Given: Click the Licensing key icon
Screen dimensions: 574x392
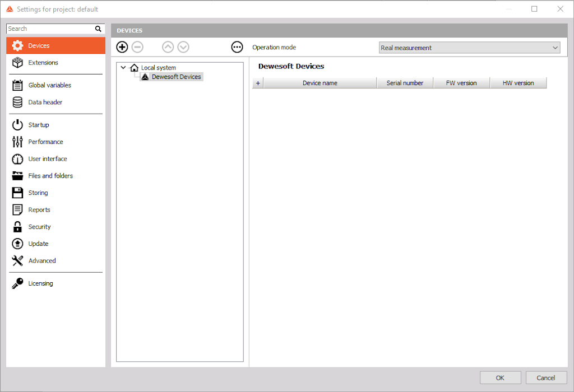Looking at the screenshot, I should pyautogui.click(x=17, y=283).
